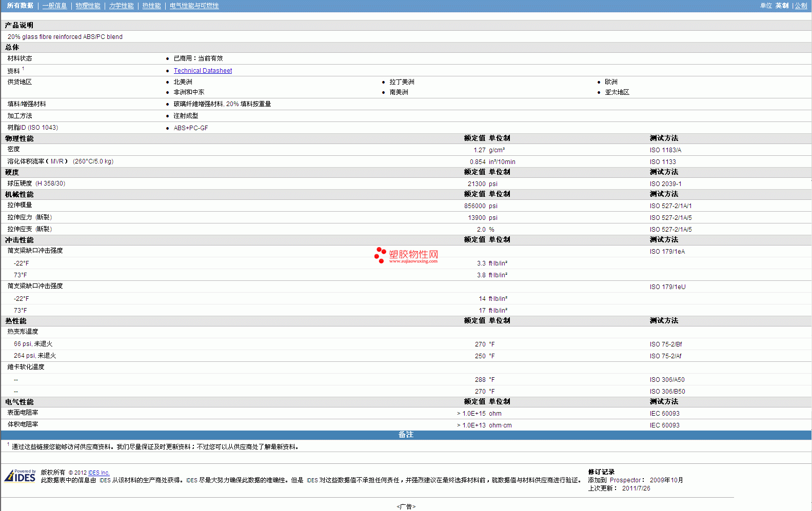Open the IDES Inc. copyright link

click(98, 473)
